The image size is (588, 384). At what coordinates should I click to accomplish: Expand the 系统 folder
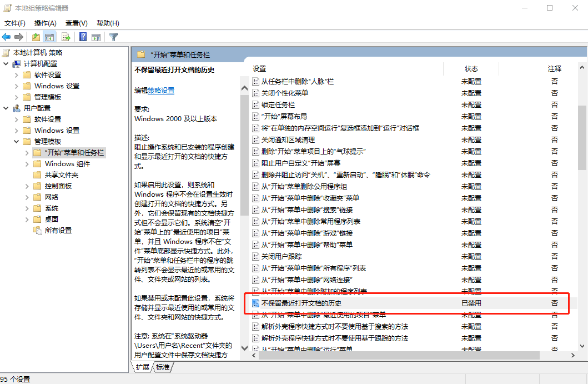(27, 208)
